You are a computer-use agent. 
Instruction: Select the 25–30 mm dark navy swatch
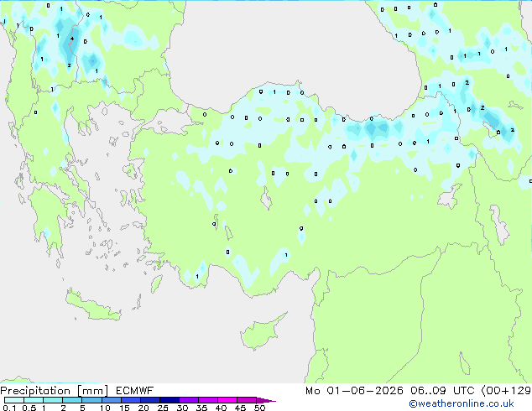(170, 400)
